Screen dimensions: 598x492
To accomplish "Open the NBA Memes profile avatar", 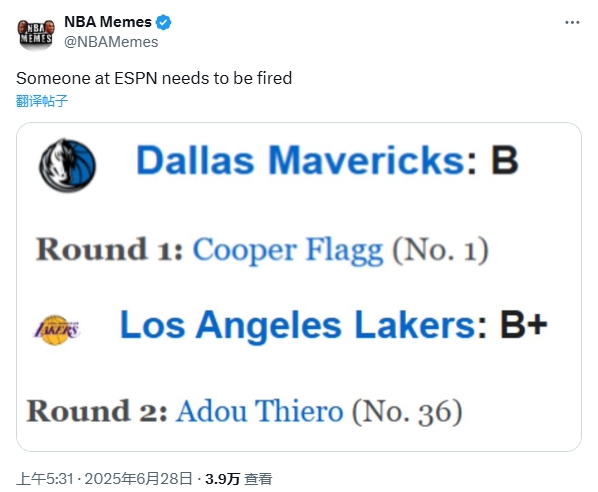I will [36, 33].
